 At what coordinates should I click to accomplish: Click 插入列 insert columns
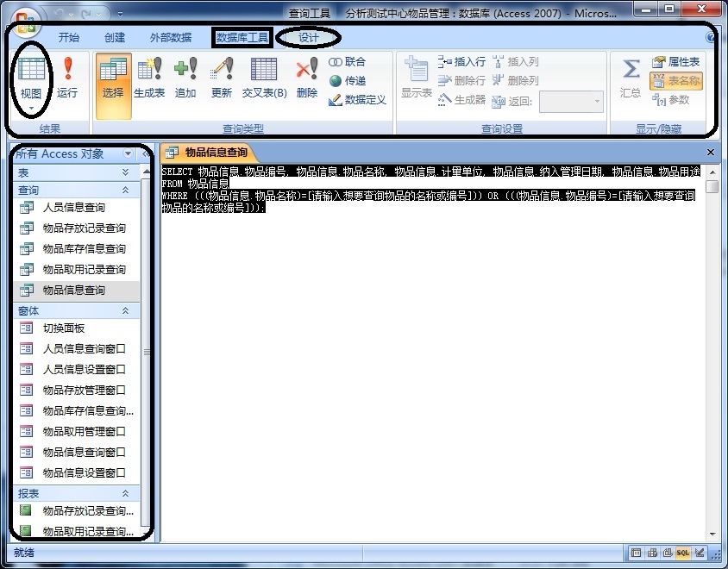[x=515, y=62]
